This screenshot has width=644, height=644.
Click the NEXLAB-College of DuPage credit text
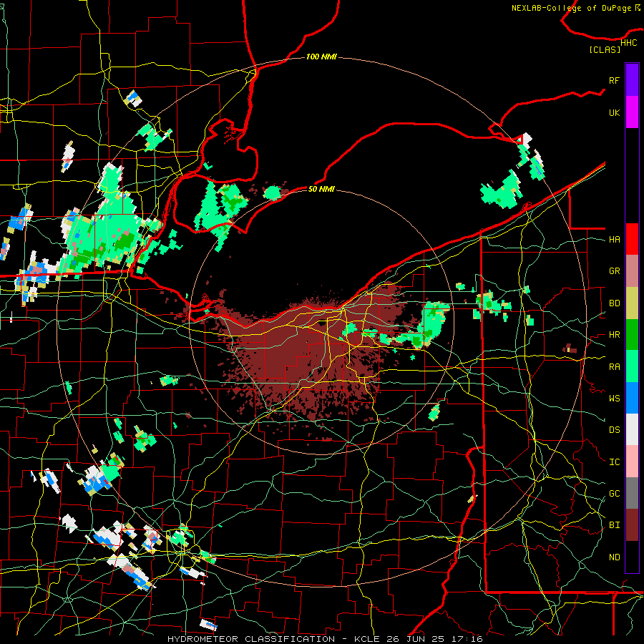(576, 8)
